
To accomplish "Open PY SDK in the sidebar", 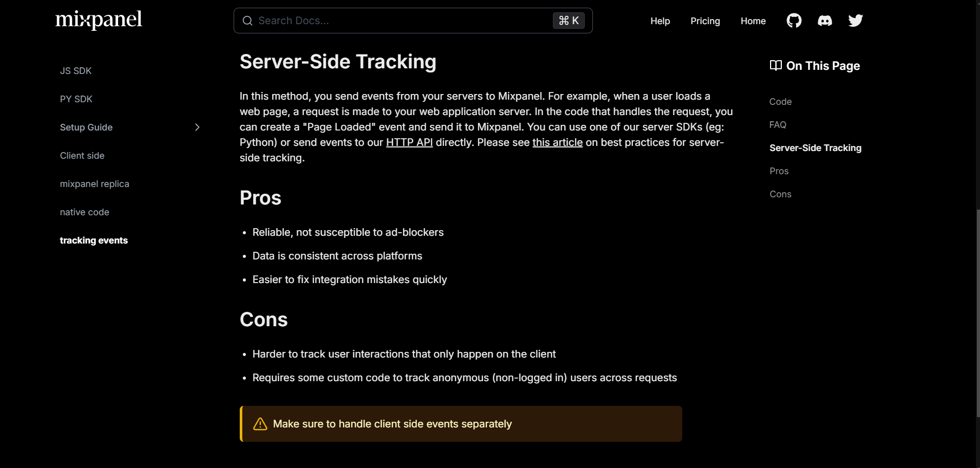I will tap(76, 99).
